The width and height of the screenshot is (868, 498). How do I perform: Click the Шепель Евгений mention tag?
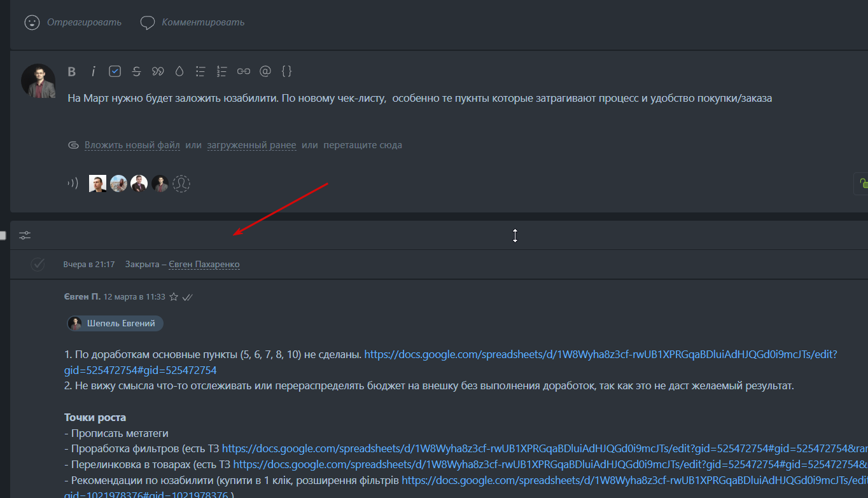(x=115, y=323)
